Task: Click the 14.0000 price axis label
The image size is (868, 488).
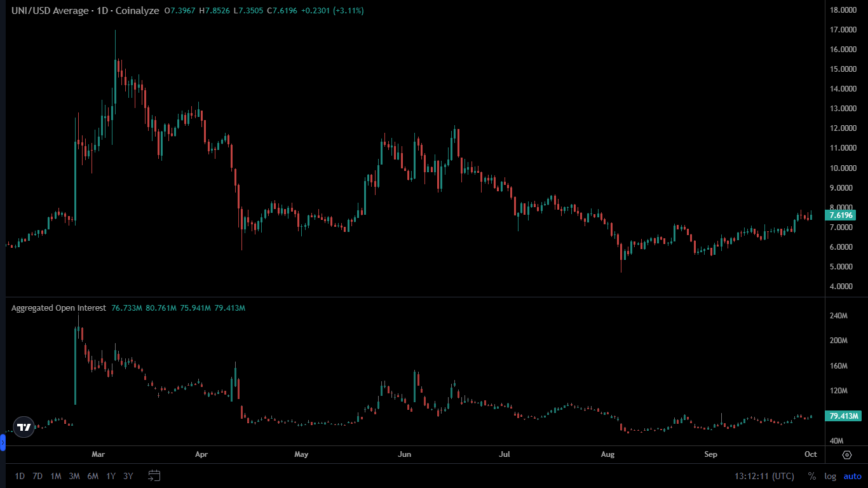Action: pyautogui.click(x=844, y=89)
